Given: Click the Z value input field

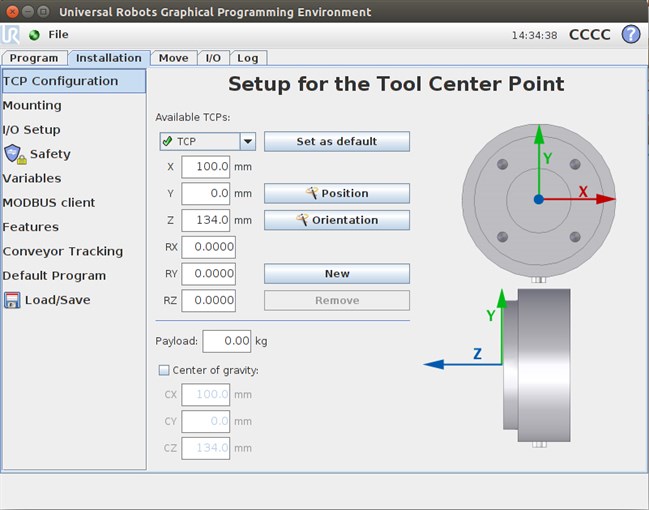Looking at the screenshot, I should coord(206,220).
